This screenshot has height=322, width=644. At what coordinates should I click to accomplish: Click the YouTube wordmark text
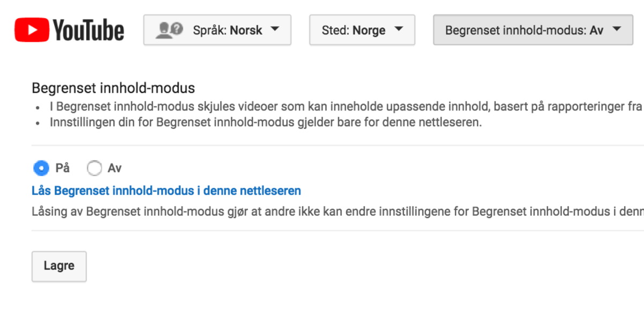pos(89,31)
